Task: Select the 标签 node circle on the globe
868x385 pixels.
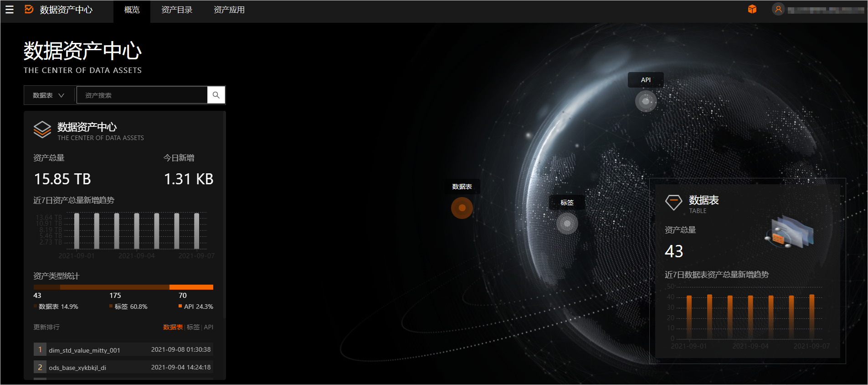Action: click(x=567, y=224)
